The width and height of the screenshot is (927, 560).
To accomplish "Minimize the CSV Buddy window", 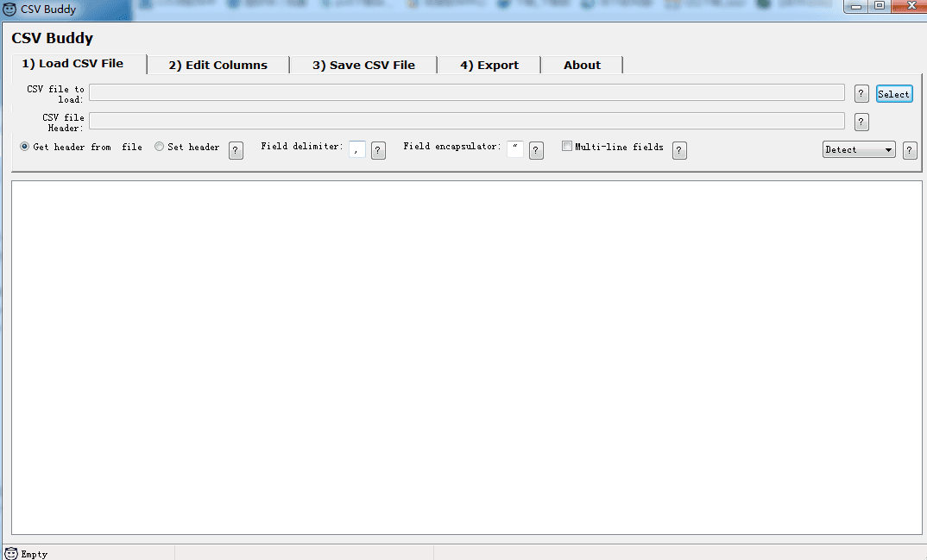I will point(856,7).
